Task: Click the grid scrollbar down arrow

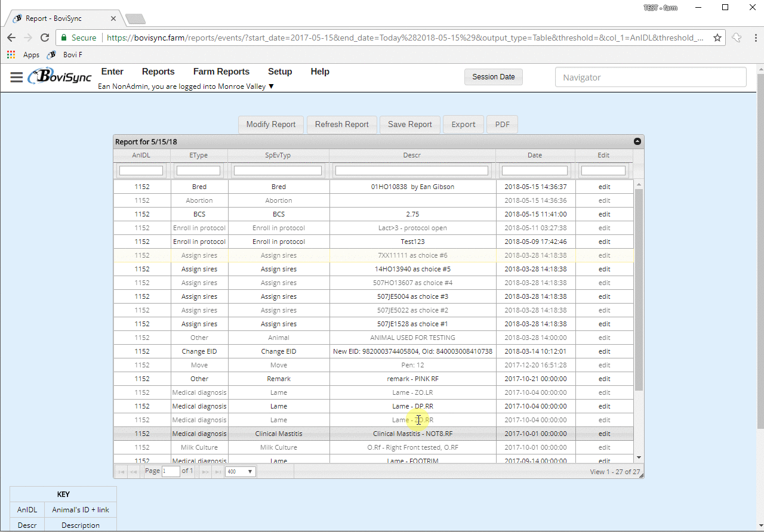Action: coord(639,457)
